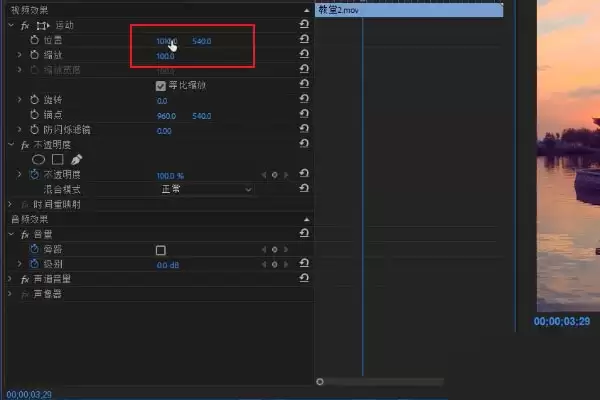Open the 混合模式 dropdown showing 正常
Viewport: 600px width, 400px height.
pyautogui.click(x=206, y=189)
